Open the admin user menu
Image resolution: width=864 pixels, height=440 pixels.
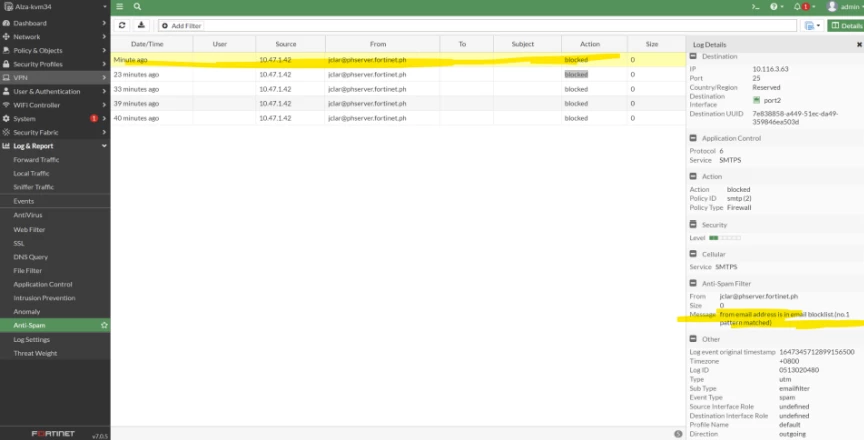click(845, 7)
